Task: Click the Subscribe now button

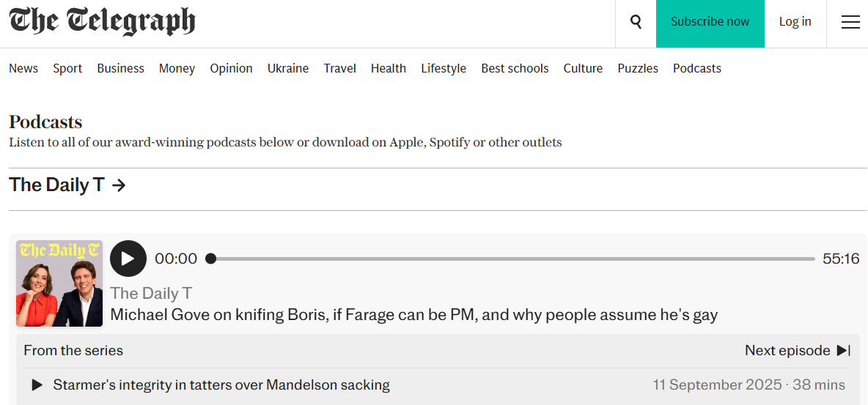Action: (710, 22)
